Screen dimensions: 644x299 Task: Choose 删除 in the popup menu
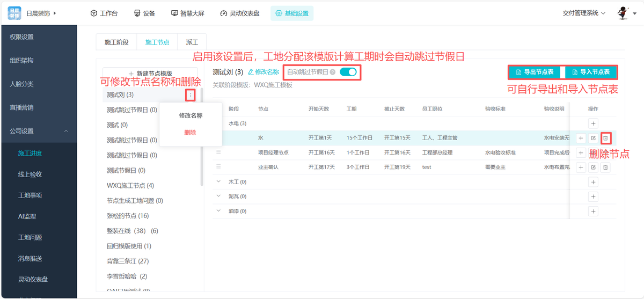pos(190,132)
